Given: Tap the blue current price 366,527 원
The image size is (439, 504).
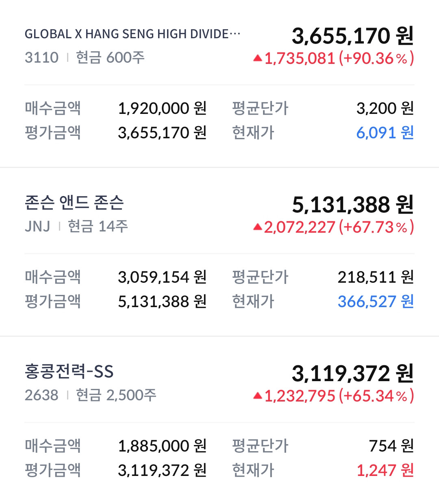Looking at the screenshot, I should pyautogui.click(x=375, y=301).
